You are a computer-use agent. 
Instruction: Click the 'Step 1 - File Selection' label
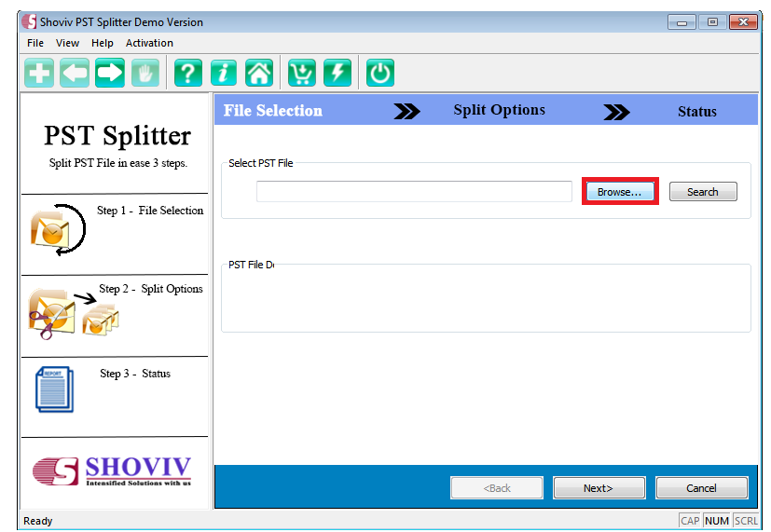tap(150, 211)
